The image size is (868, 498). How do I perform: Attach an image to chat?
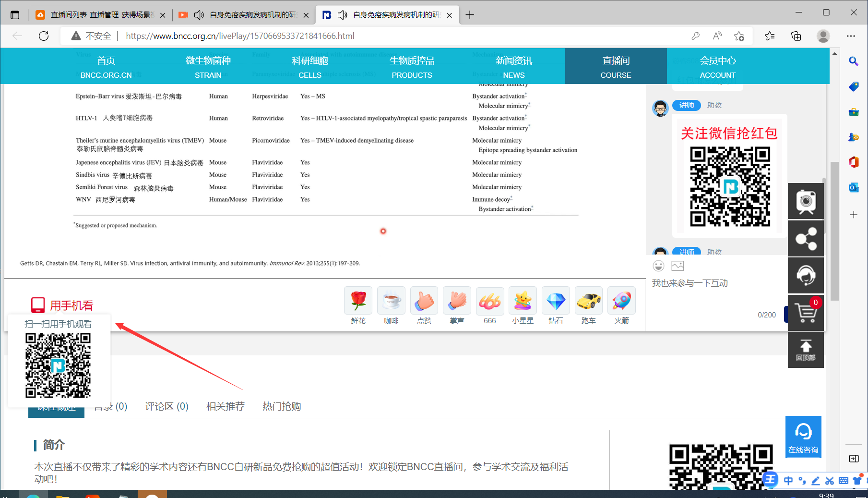click(678, 266)
